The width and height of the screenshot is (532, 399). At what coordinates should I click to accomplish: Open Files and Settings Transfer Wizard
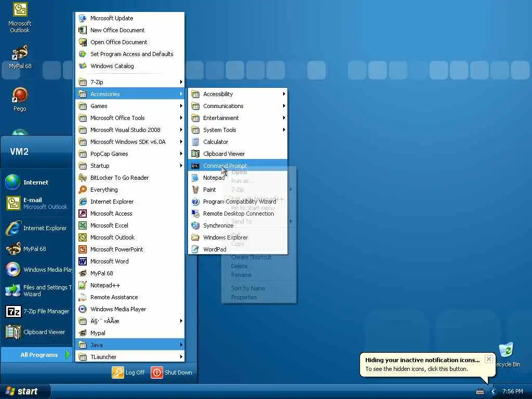tap(36, 290)
